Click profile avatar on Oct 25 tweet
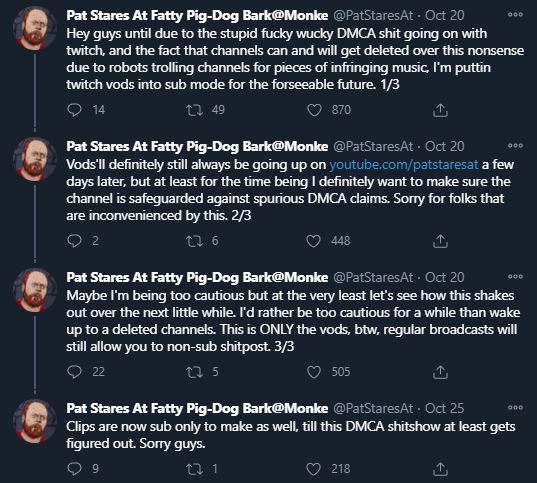This screenshot has width=537, height=483. tap(35, 421)
